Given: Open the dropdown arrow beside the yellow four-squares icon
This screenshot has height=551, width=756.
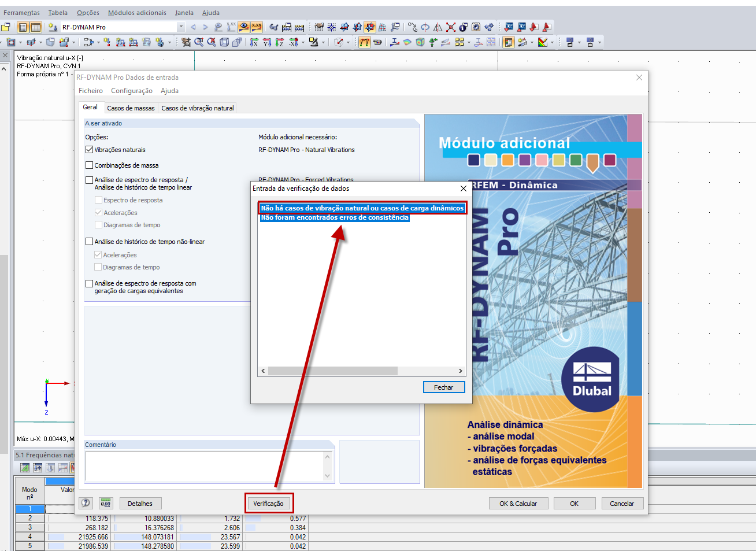Looking at the screenshot, I should pyautogui.click(x=469, y=42).
